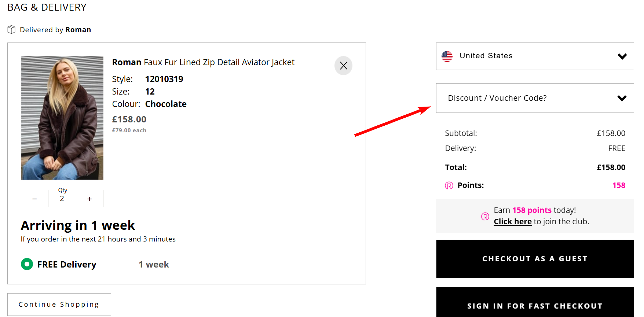Viewport: 644px width, 317px height.
Task: Click Checkout As A Guest
Action: (x=534, y=259)
